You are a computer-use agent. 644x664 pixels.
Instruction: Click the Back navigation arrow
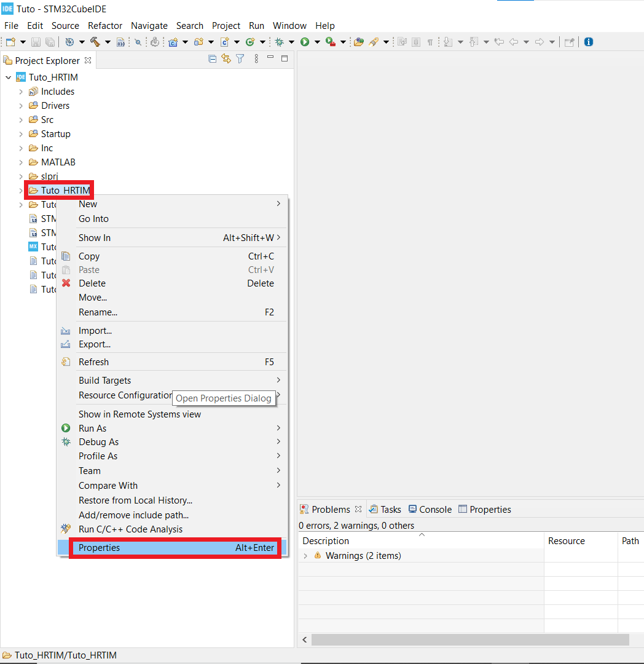(514, 42)
